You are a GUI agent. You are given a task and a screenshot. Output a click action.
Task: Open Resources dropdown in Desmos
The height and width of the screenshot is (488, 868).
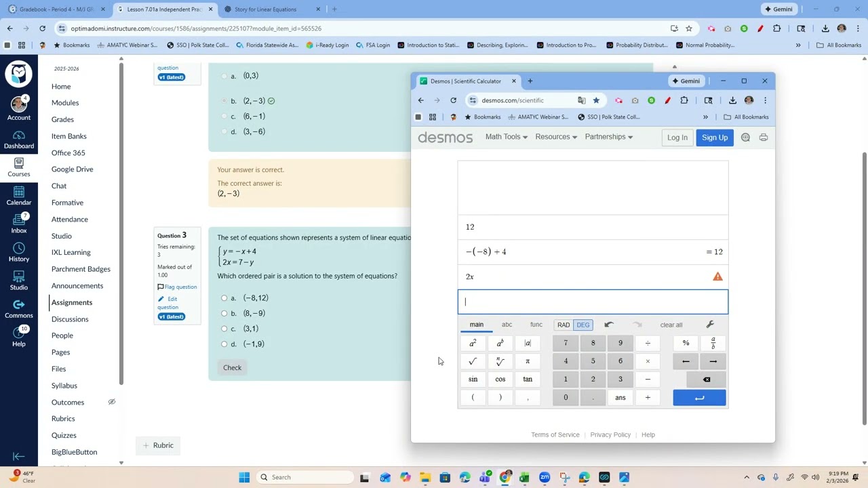click(x=556, y=137)
